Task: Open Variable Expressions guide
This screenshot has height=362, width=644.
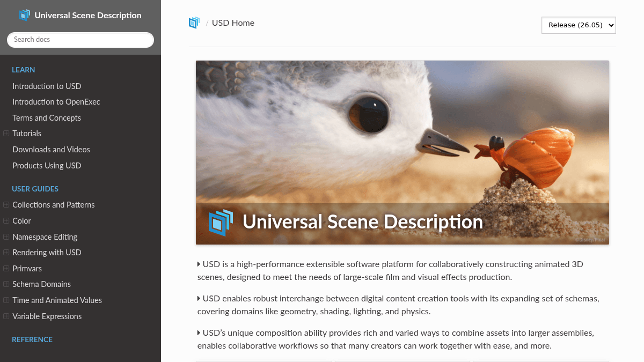Action: [47, 316]
